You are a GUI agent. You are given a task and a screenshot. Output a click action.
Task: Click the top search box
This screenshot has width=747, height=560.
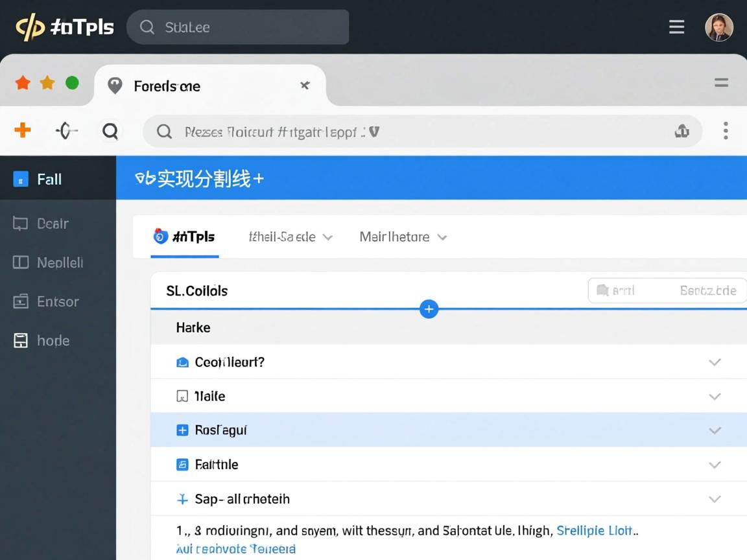point(238,27)
